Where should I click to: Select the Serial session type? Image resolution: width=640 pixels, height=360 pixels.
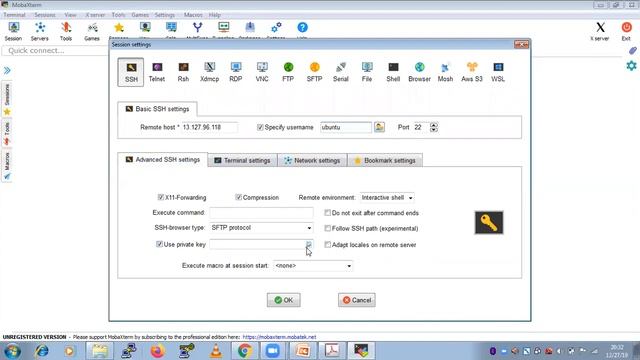pos(340,72)
